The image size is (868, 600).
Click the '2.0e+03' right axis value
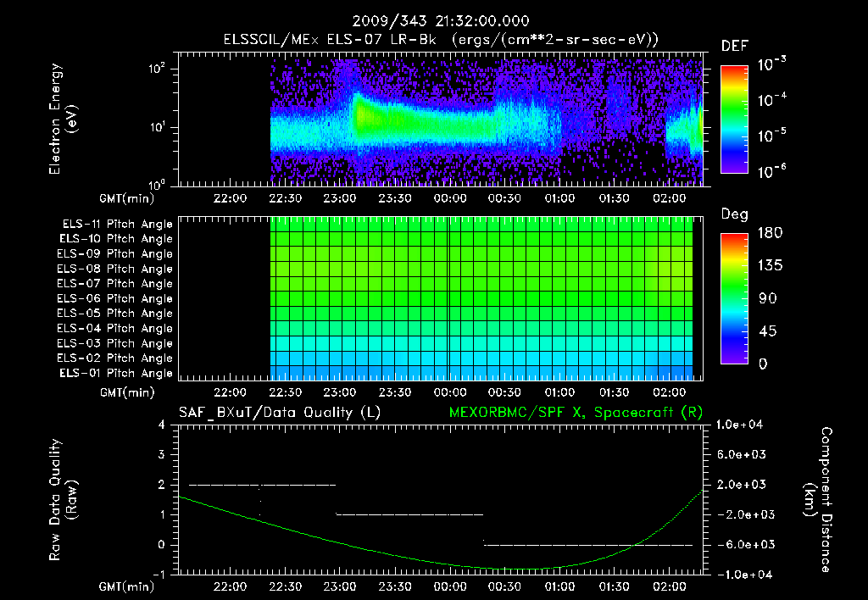[741, 485]
